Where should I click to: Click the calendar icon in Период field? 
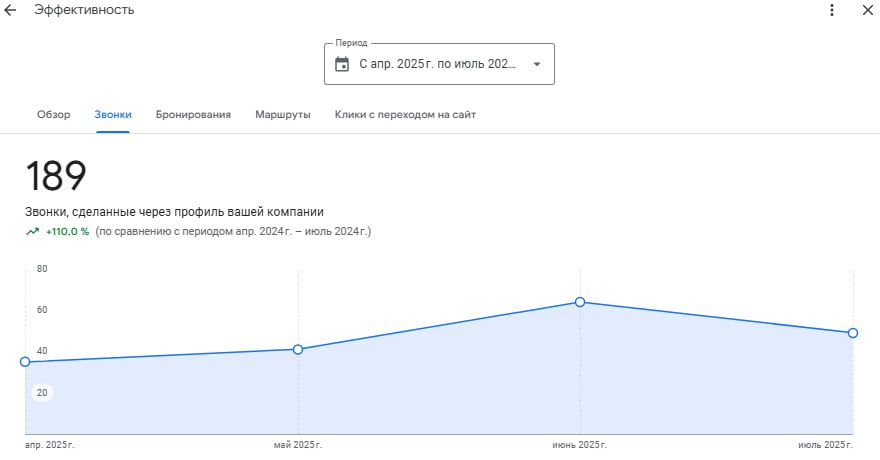click(x=342, y=64)
